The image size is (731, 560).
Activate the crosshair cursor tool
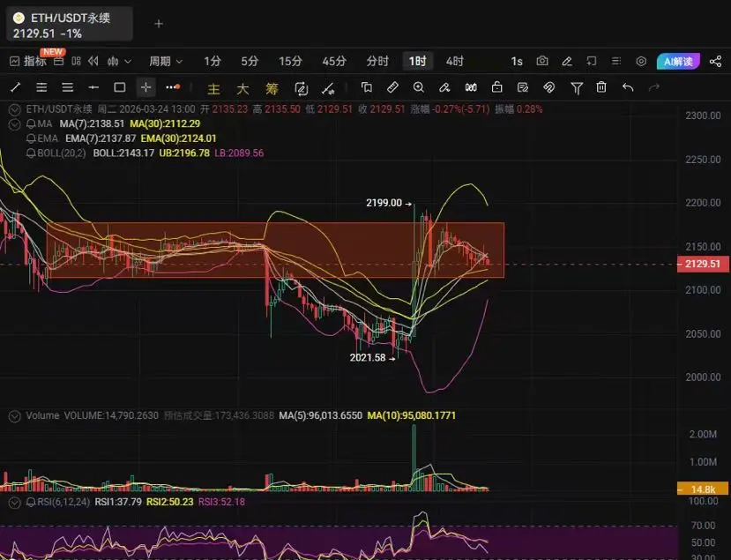pyautogui.click(x=145, y=87)
